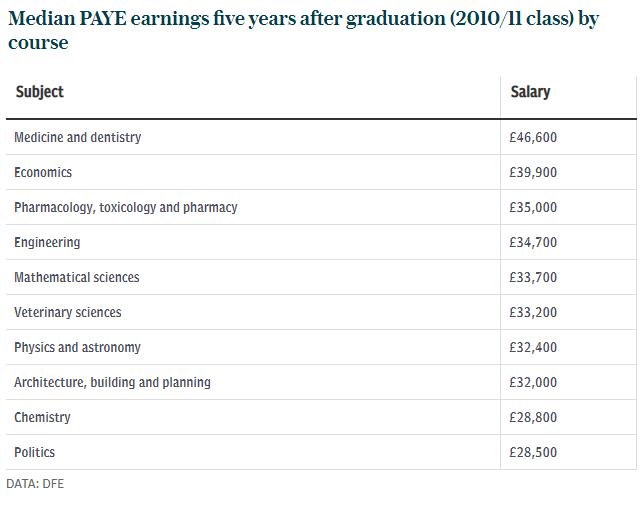Click the Salary column header
Image resolution: width=643 pixels, height=505 pixels.
click(530, 92)
